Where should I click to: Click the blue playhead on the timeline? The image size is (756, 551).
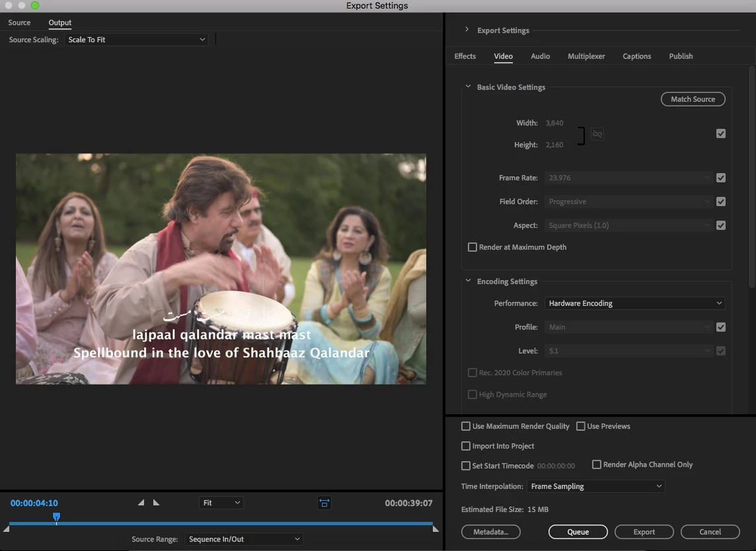pos(56,517)
